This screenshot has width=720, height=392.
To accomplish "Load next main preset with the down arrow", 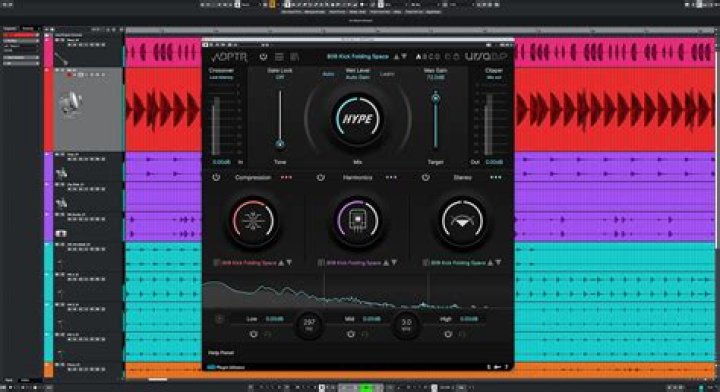I will tap(404, 56).
